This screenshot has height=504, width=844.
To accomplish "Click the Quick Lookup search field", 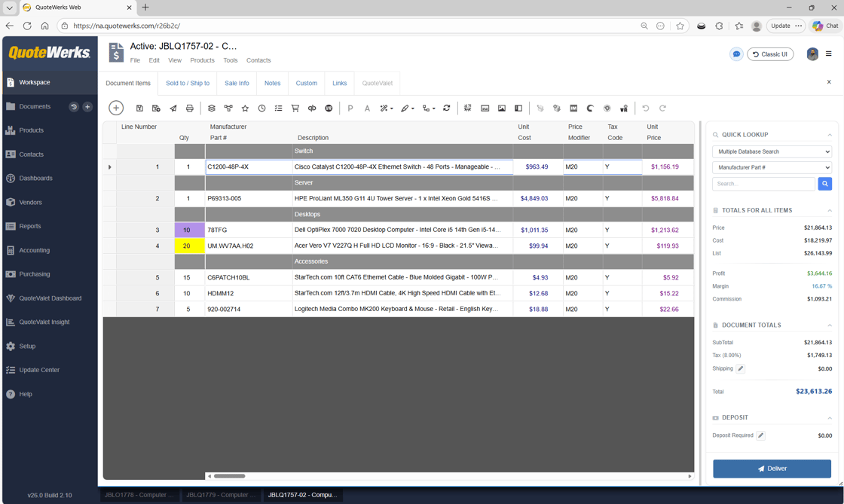I will pyautogui.click(x=763, y=184).
